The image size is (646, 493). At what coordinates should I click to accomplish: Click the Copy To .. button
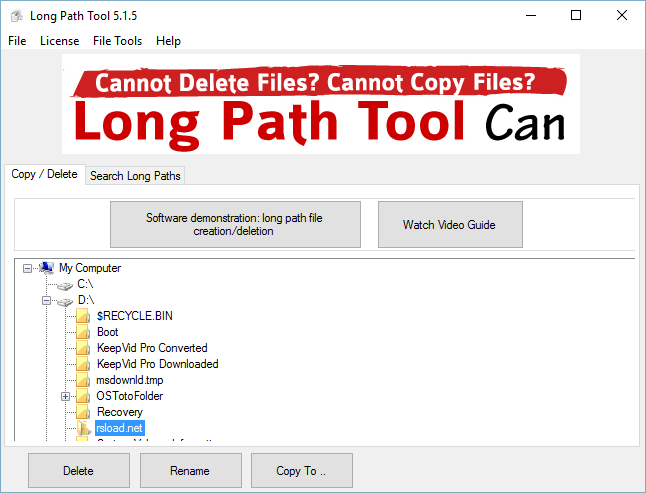tap(302, 470)
